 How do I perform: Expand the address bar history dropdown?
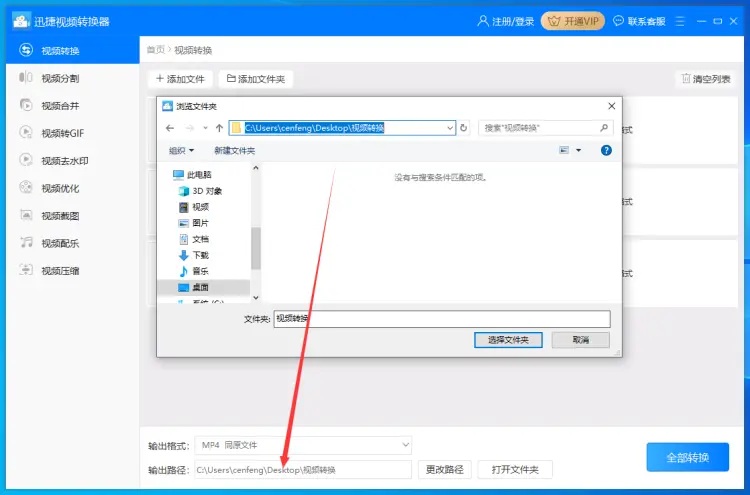450,128
